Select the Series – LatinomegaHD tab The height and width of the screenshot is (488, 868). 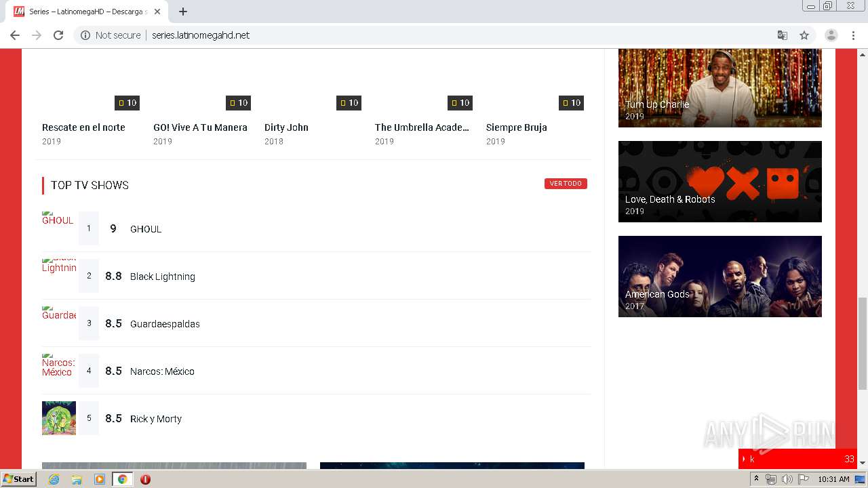tap(88, 12)
